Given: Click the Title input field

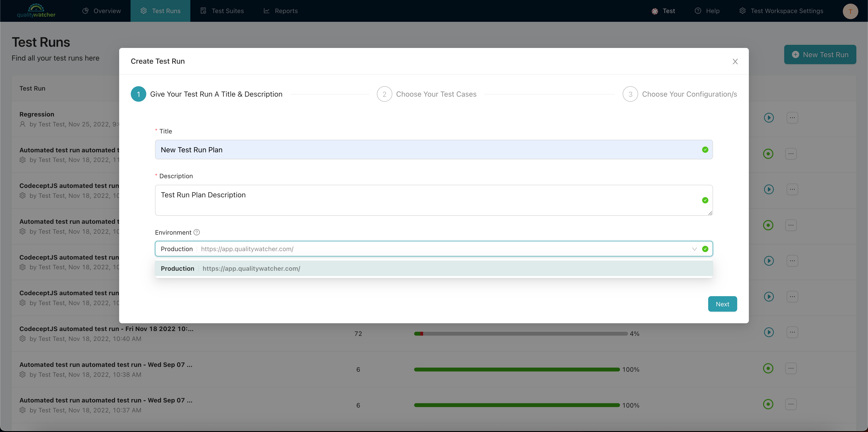Looking at the screenshot, I should pos(434,150).
